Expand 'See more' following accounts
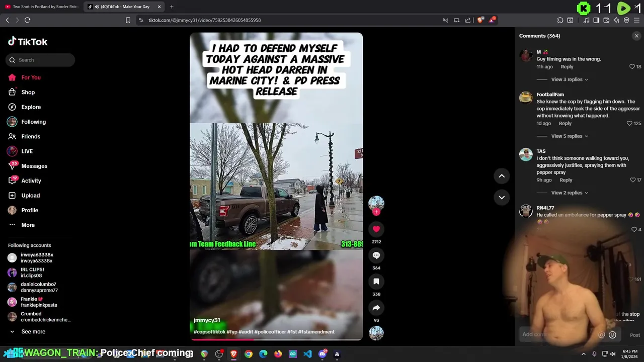Viewport: 644px width, 362px height. point(33,332)
